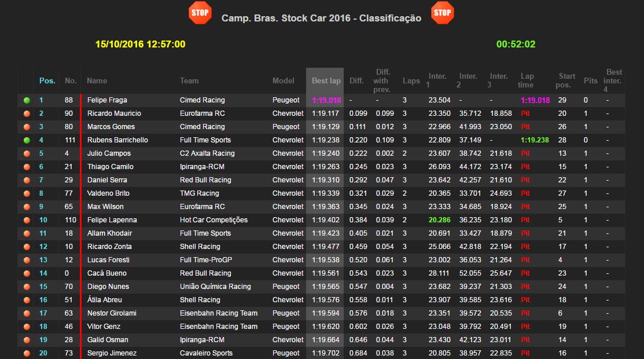Click the green session timer 00:52:02
Viewport: 644px width, 359px height.
[x=516, y=44]
